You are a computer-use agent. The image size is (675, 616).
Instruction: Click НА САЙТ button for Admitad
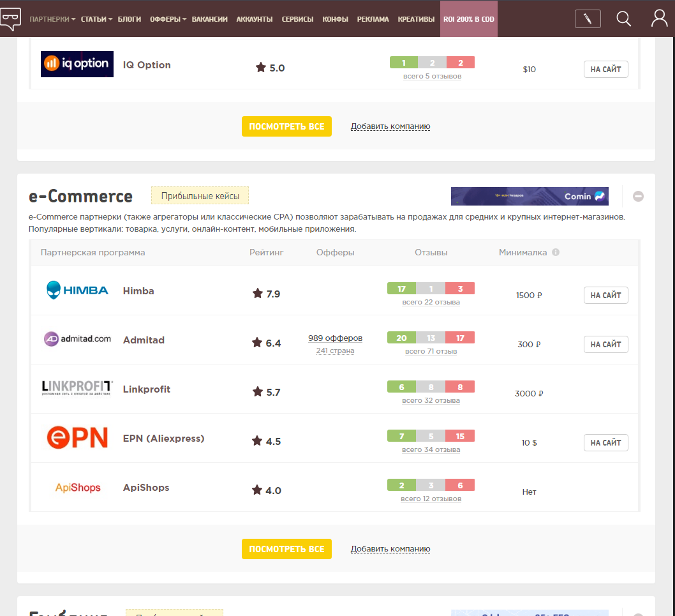point(605,345)
